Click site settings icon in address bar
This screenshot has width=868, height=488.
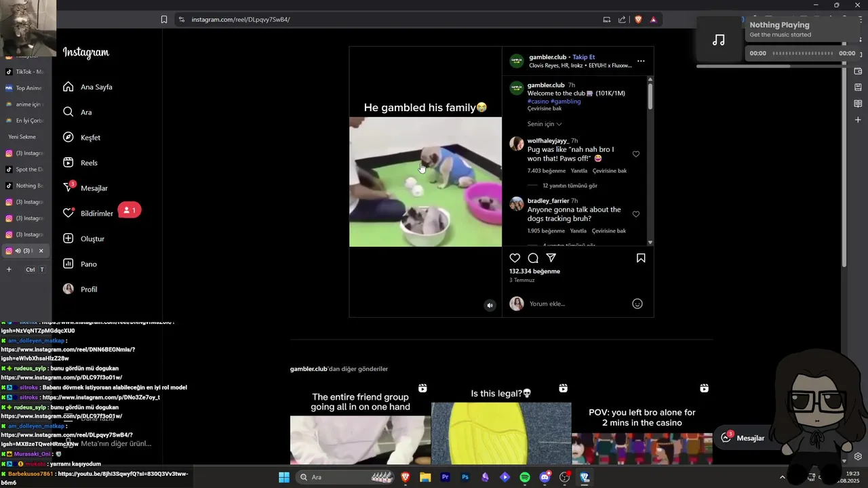point(181,20)
